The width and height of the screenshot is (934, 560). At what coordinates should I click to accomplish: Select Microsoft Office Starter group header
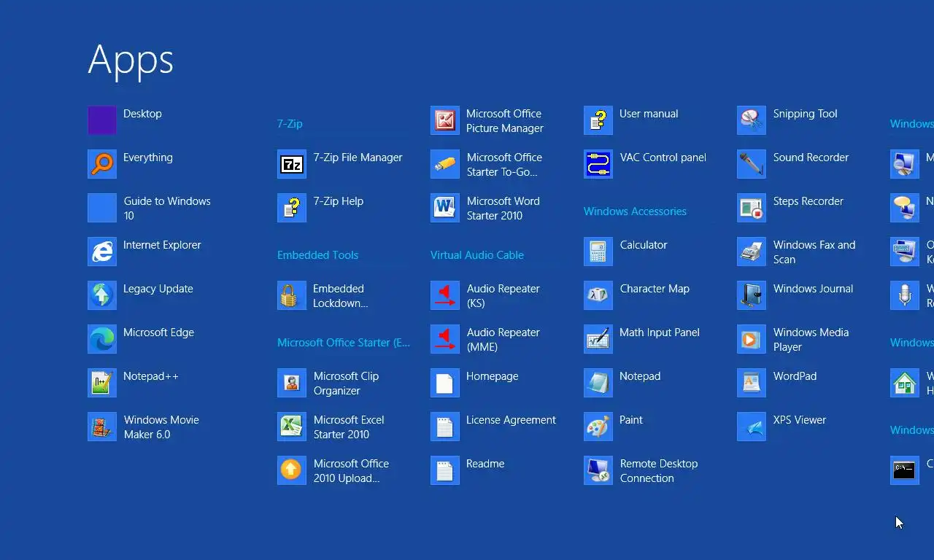(x=344, y=343)
